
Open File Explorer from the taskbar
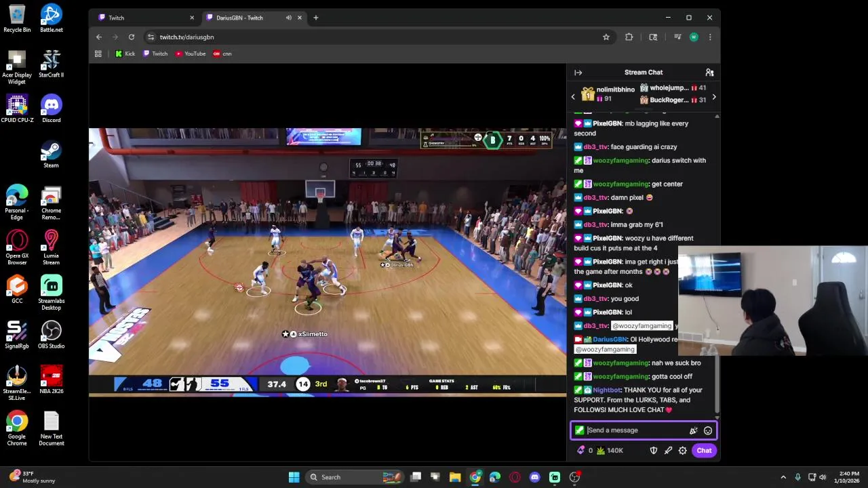(455, 477)
